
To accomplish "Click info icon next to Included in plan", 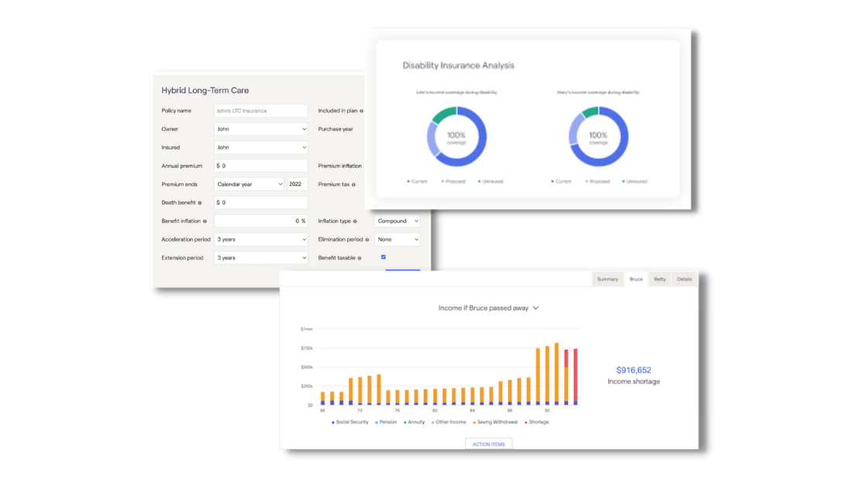I will [361, 112].
